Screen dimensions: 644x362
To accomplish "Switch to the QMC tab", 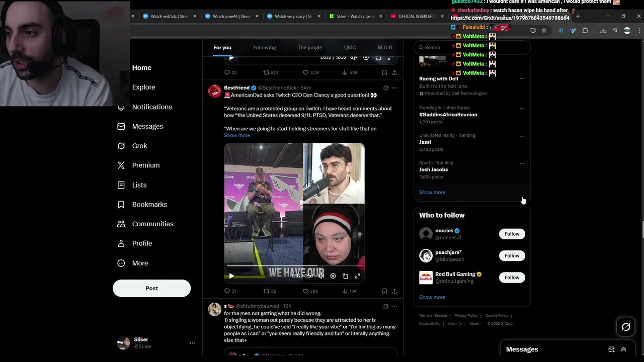I will coord(350,47).
